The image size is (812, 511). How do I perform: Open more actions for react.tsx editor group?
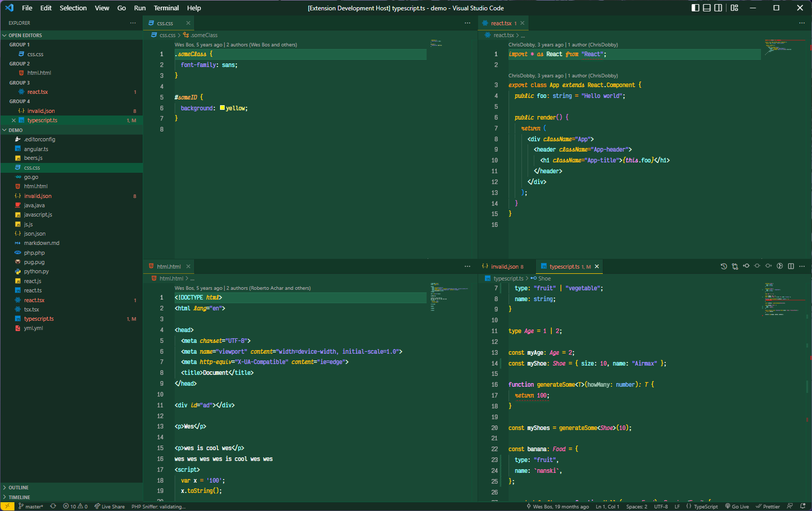click(802, 23)
